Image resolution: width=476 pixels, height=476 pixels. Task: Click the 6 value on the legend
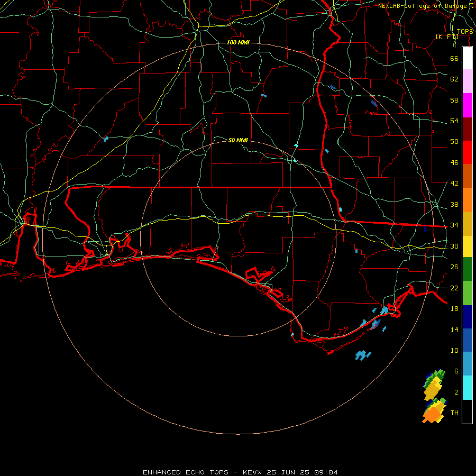pyautogui.click(x=456, y=371)
